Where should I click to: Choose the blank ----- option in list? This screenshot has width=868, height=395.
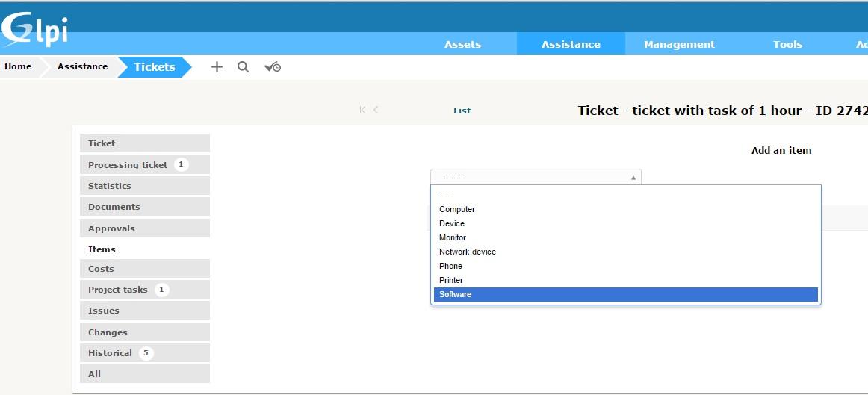click(x=625, y=196)
